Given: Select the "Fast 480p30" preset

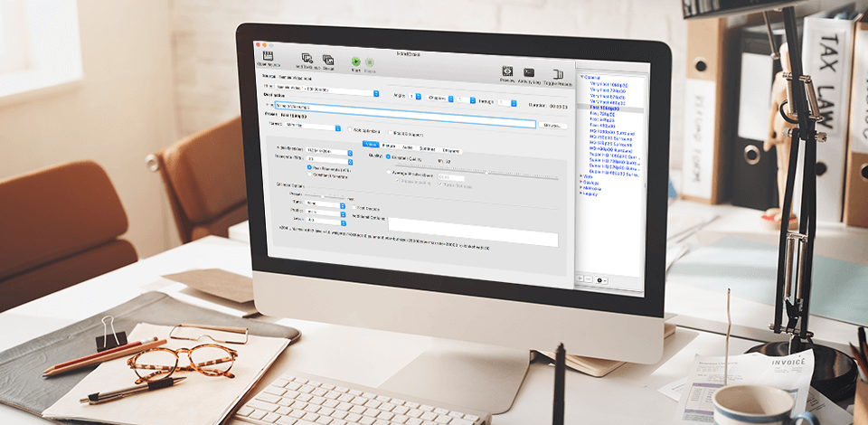Looking at the screenshot, I should point(602,127).
